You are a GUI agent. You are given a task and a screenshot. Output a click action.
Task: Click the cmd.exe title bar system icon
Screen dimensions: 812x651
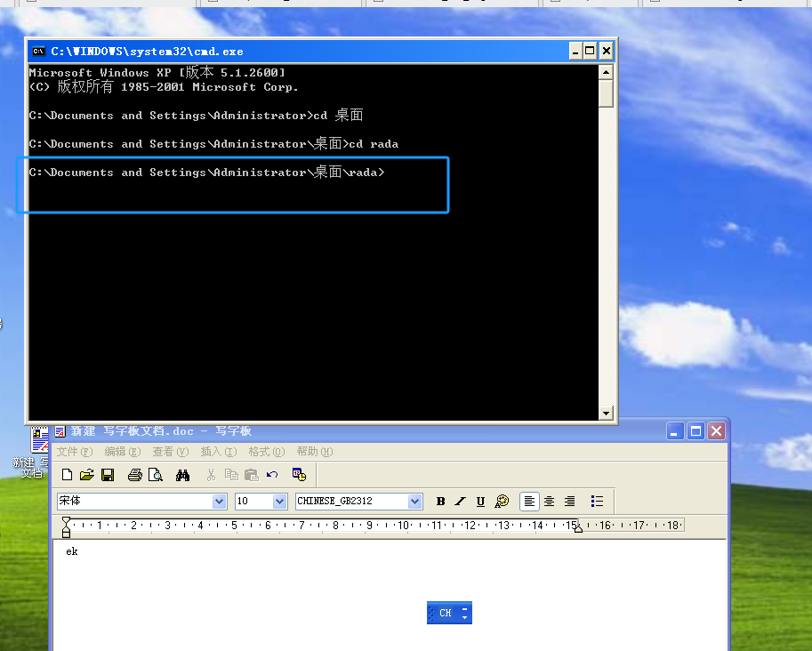38,52
